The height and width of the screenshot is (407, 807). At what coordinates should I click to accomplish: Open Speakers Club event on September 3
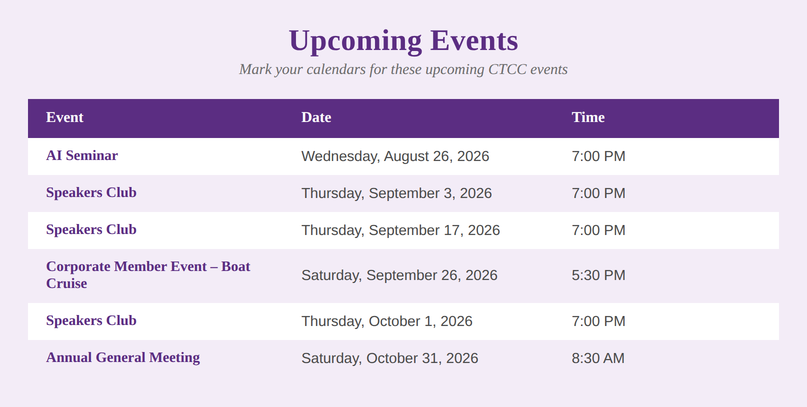[91, 192]
